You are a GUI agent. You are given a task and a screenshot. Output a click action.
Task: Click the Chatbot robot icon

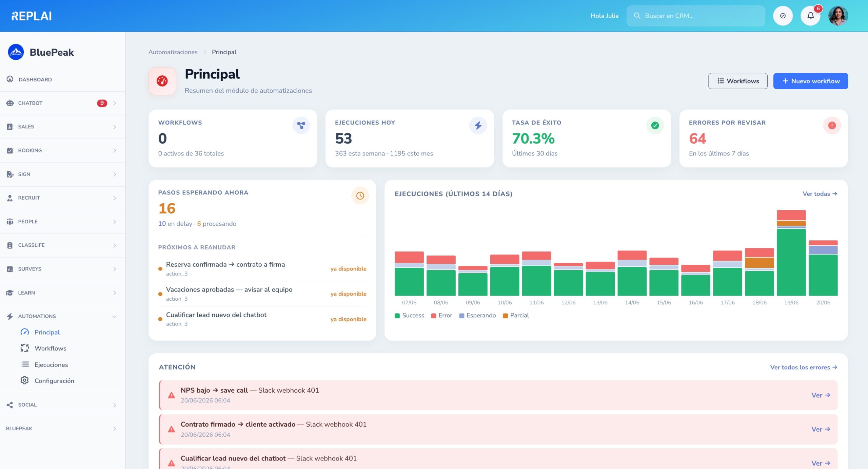click(10, 103)
